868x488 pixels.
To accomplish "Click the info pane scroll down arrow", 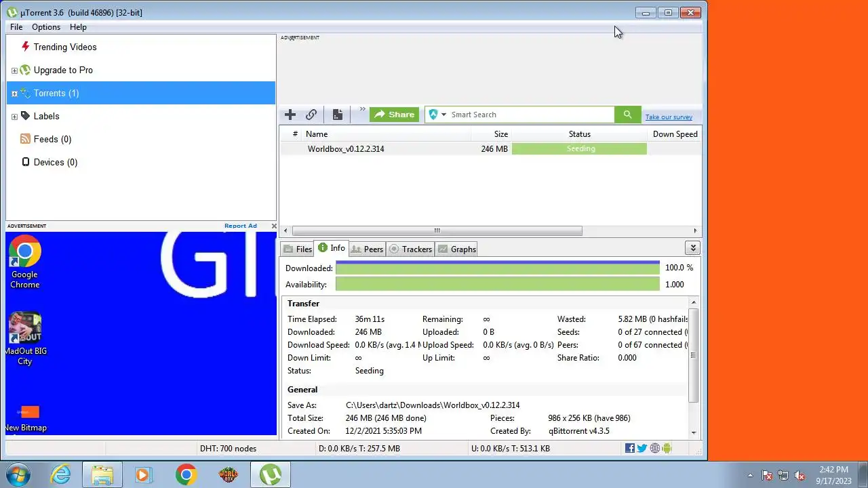I will pyautogui.click(x=693, y=432).
